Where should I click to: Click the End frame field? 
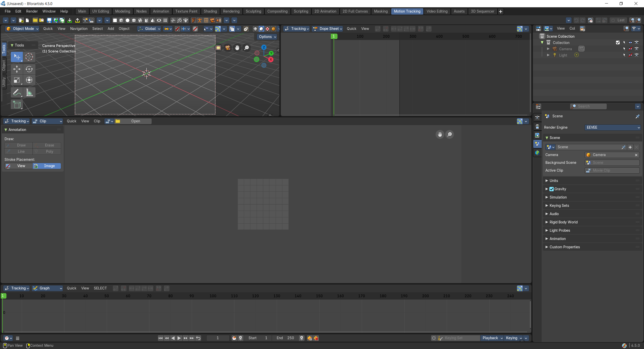[x=286, y=338]
